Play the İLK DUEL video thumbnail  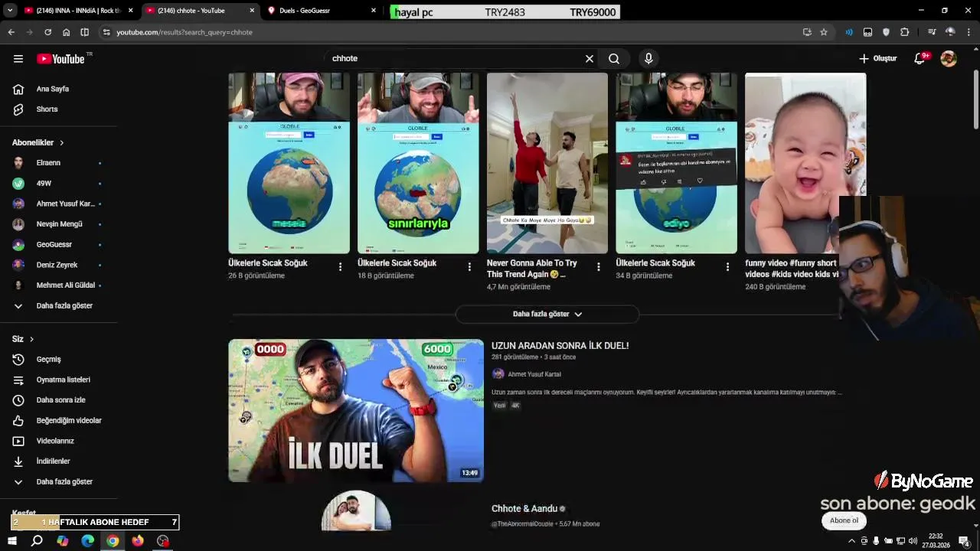(x=356, y=411)
